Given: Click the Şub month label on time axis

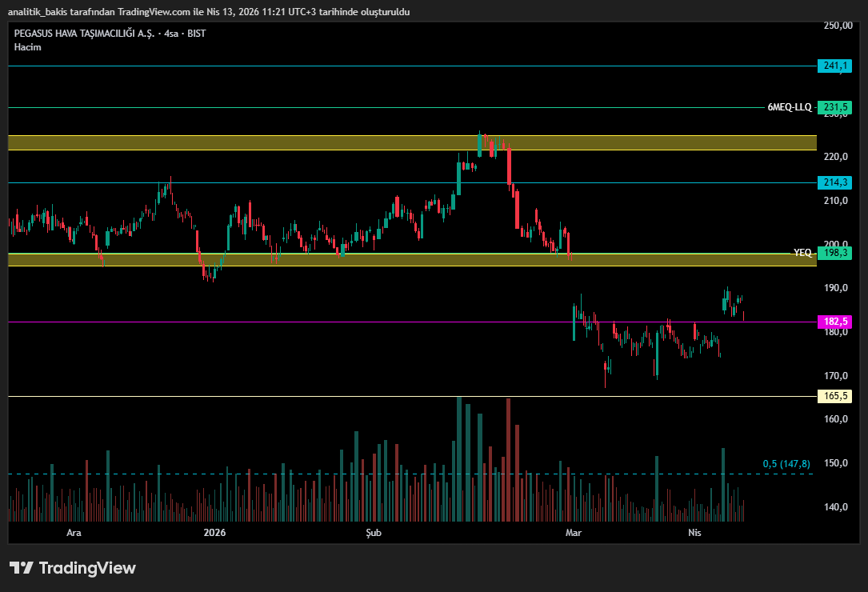Looking at the screenshot, I should (374, 533).
